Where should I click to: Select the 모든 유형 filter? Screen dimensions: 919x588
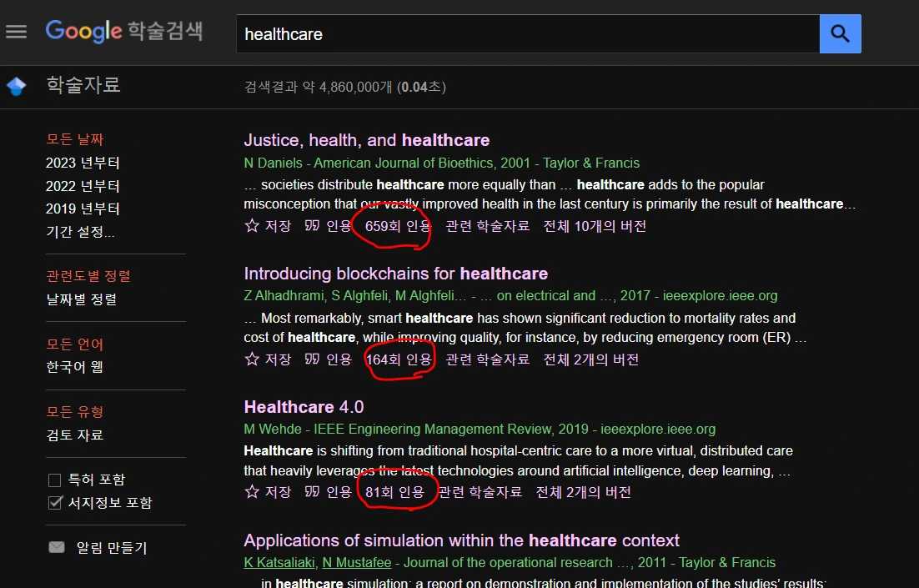coord(75,412)
